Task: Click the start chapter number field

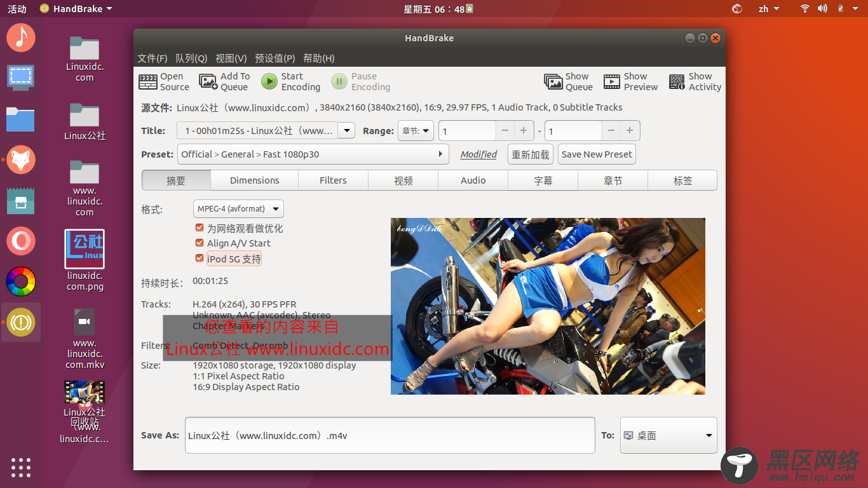Action: click(x=467, y=131)
